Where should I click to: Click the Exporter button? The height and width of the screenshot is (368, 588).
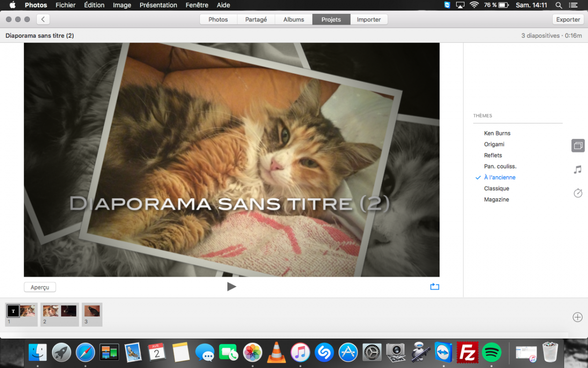(568, 20)
